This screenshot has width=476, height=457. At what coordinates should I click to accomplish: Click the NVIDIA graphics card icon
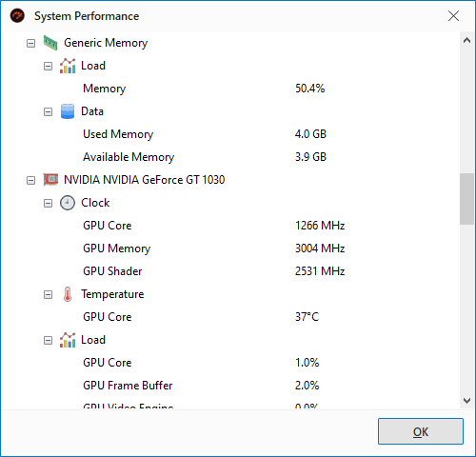click(50, 180)
